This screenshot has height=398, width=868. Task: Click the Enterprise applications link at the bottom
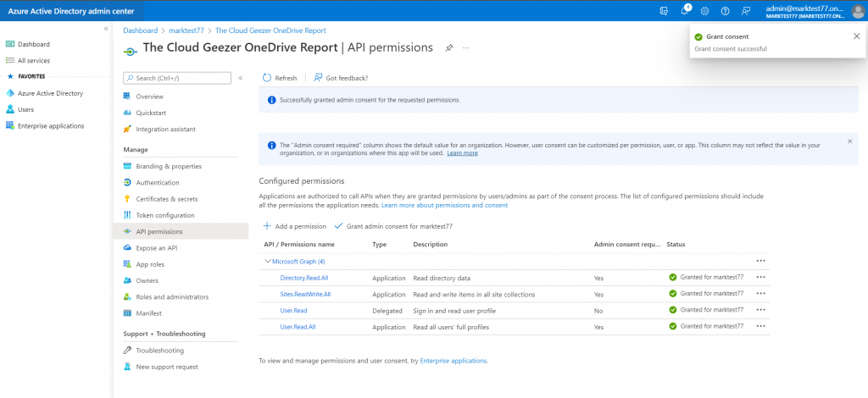453,361
